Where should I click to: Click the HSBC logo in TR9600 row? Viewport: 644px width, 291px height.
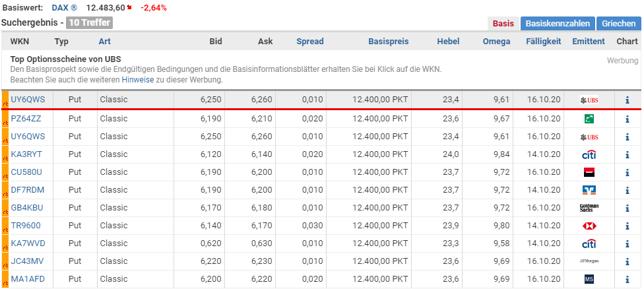click(589, 226)
